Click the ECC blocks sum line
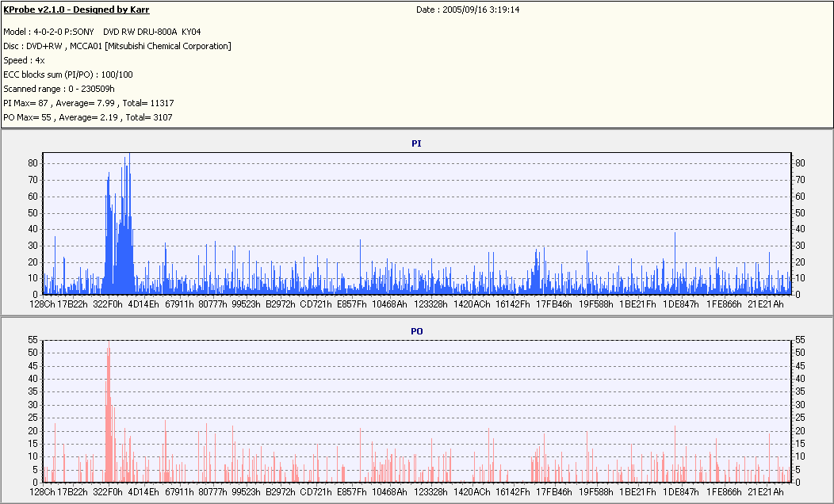 click(x=68, y=75)
